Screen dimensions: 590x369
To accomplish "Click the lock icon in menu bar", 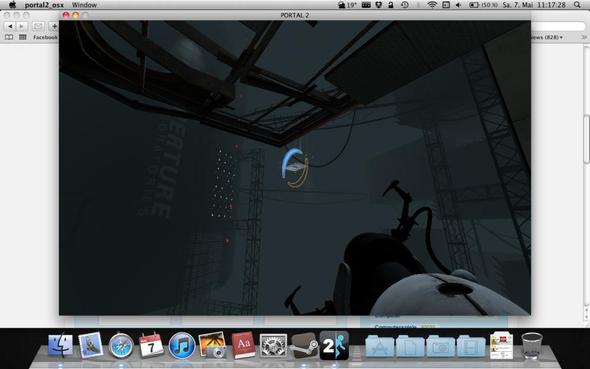I will point(391,5).
